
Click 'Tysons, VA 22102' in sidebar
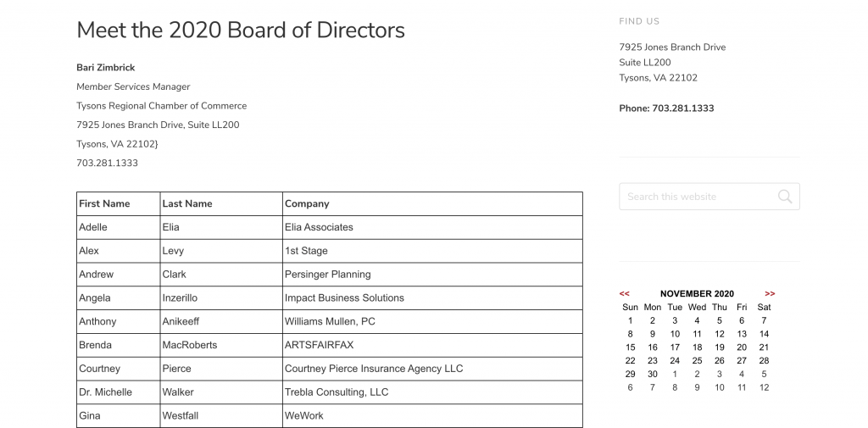tap(658, 78)
